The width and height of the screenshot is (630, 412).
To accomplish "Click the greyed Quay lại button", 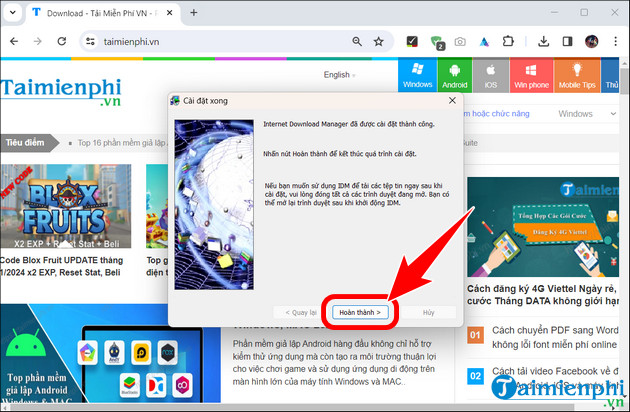I will [x=301, y=312].
